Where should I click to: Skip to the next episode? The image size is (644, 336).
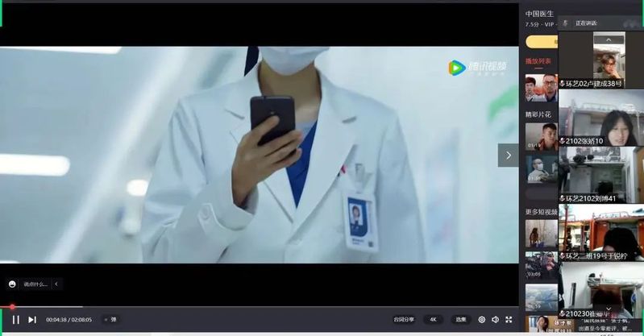tap(32, 320)
